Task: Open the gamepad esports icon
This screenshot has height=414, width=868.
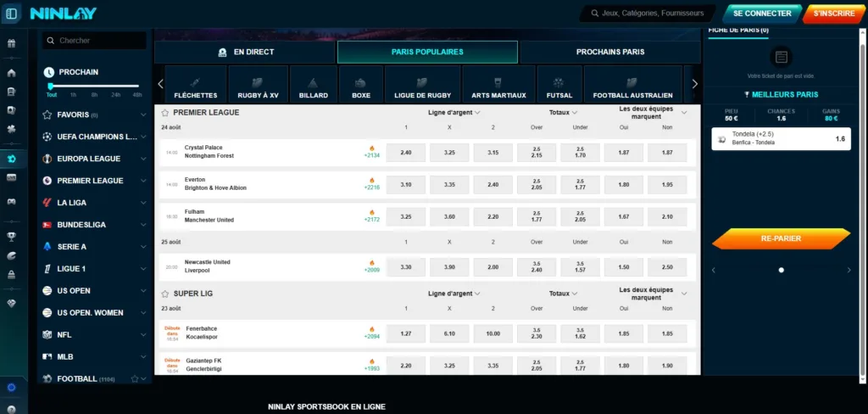Action: pyautogui.click(x=11, y=202)
